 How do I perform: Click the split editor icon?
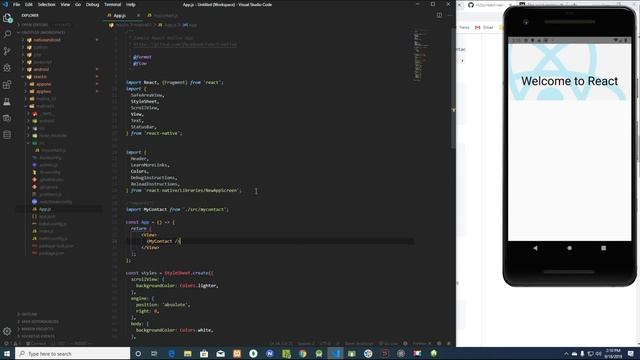[439, 16]
